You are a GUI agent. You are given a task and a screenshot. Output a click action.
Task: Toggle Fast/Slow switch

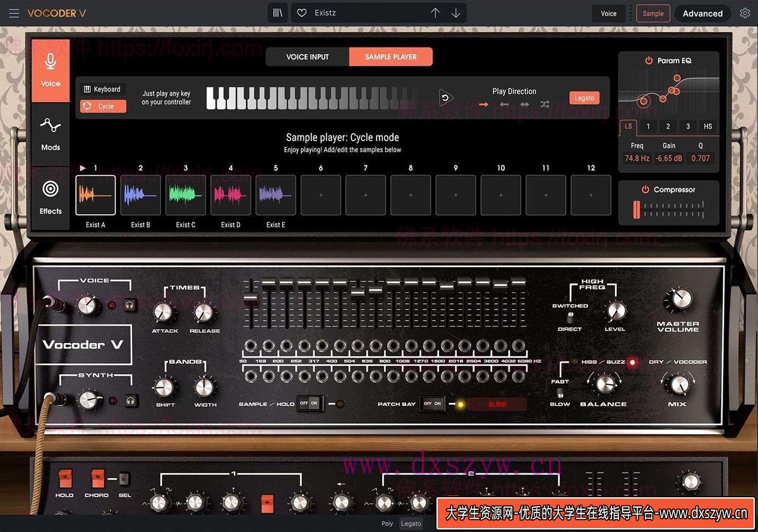(x=560, y=392)
